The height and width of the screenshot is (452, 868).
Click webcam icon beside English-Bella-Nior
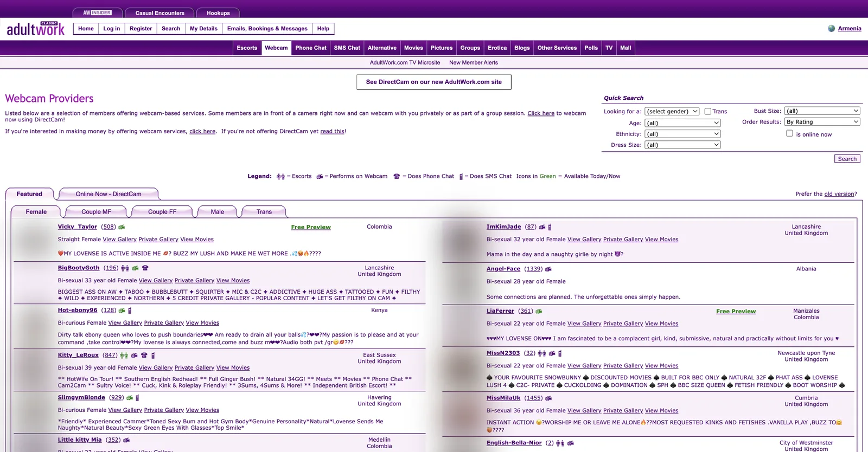[571, 443]
